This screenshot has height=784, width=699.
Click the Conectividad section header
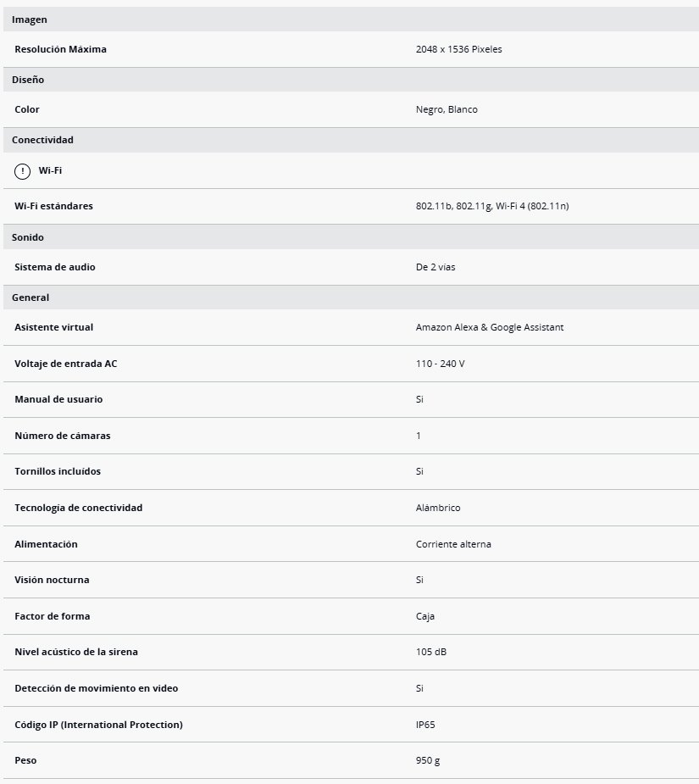point(42,140)
